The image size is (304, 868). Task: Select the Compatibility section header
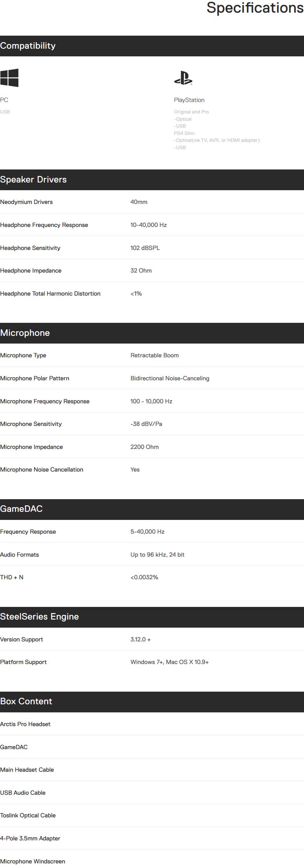click(152, 46)
